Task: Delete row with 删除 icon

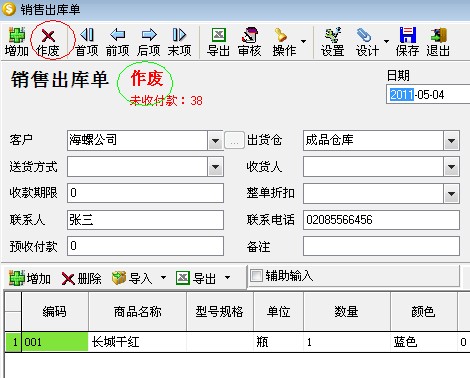Action: point(81,278)
